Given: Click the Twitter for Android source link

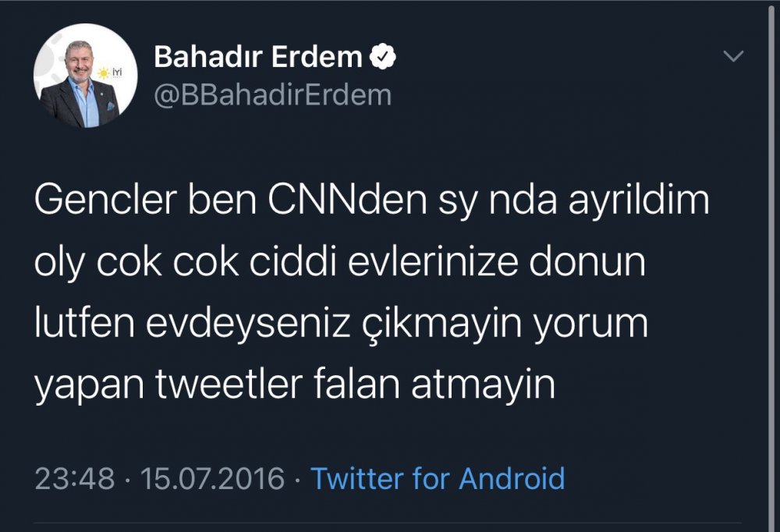Looking at the screenshot, I should [438, 477].
